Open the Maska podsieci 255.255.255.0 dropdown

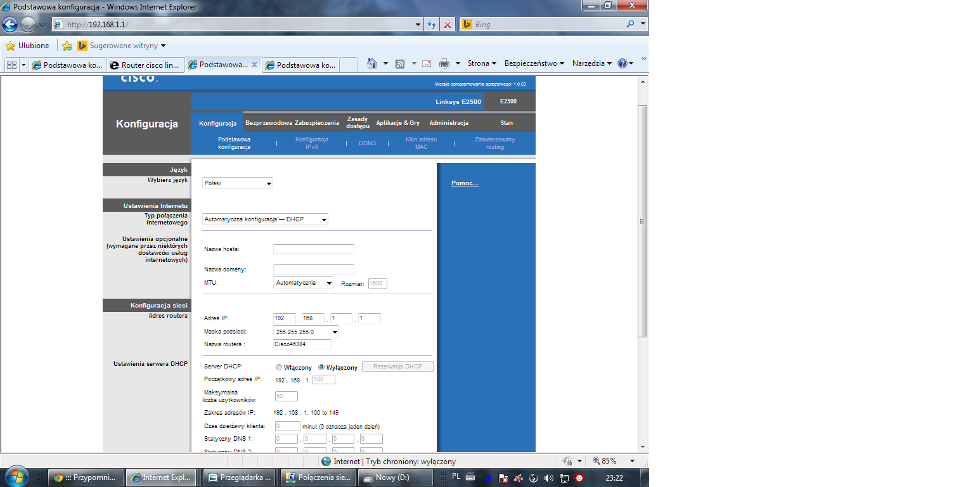pos(306,332)
